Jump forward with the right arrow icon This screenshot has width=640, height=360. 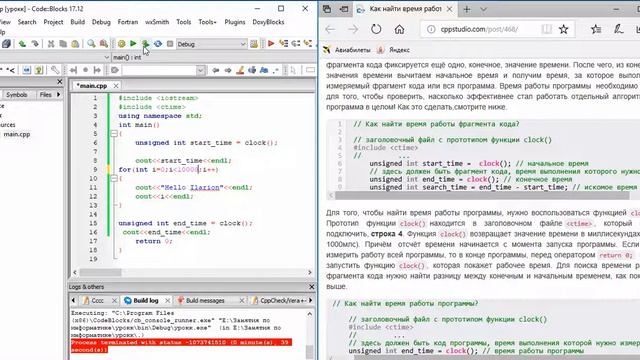tap(227, 70)
